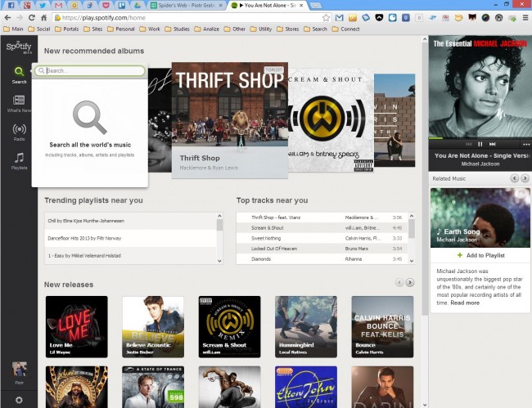Open the Thrift Shop album title link
The image size is (532, 408).
[x=200, y=158]
